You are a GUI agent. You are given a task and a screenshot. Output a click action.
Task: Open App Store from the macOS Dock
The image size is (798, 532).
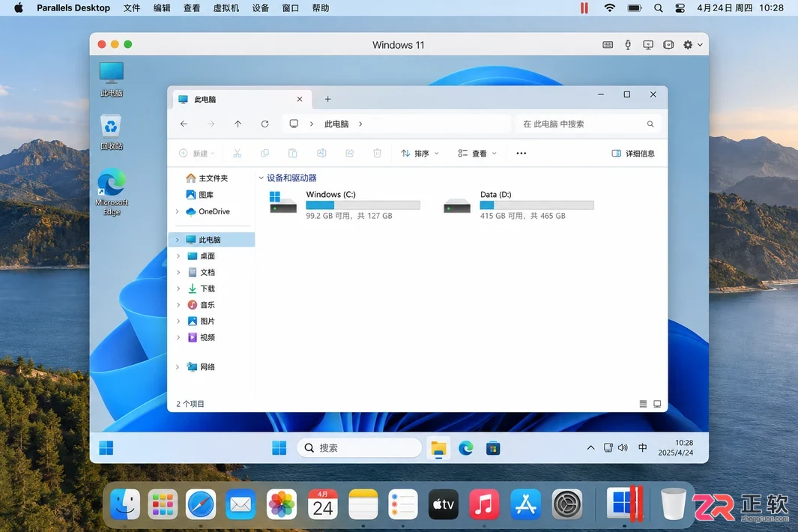click(525, 504)
